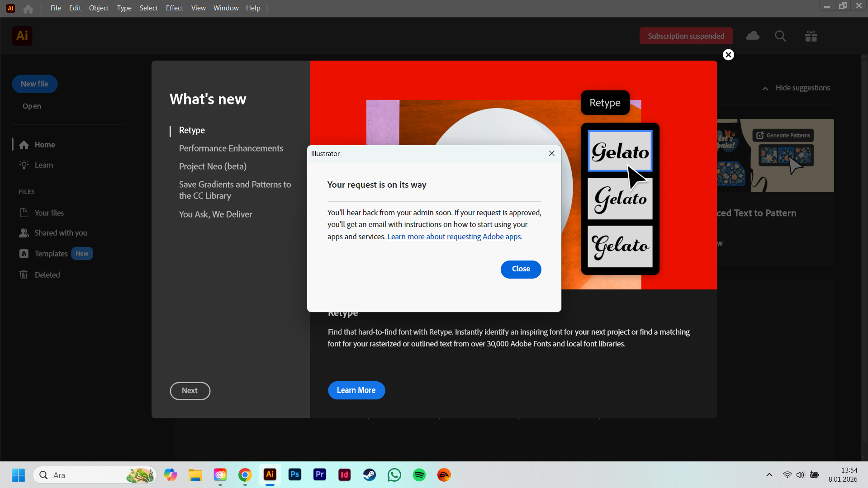Click the large Ai logo in header

pyautogui.click(x=22, y=36)
